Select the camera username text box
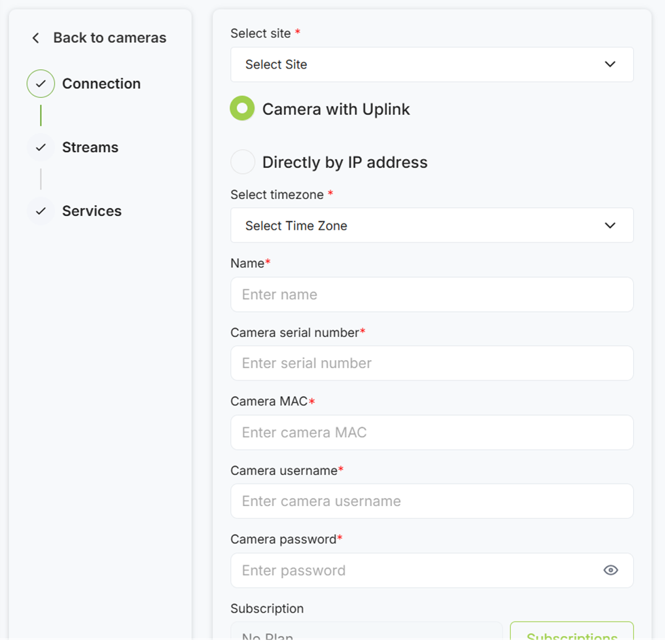Screen dimensions: 665x644 tap(431, 501)
